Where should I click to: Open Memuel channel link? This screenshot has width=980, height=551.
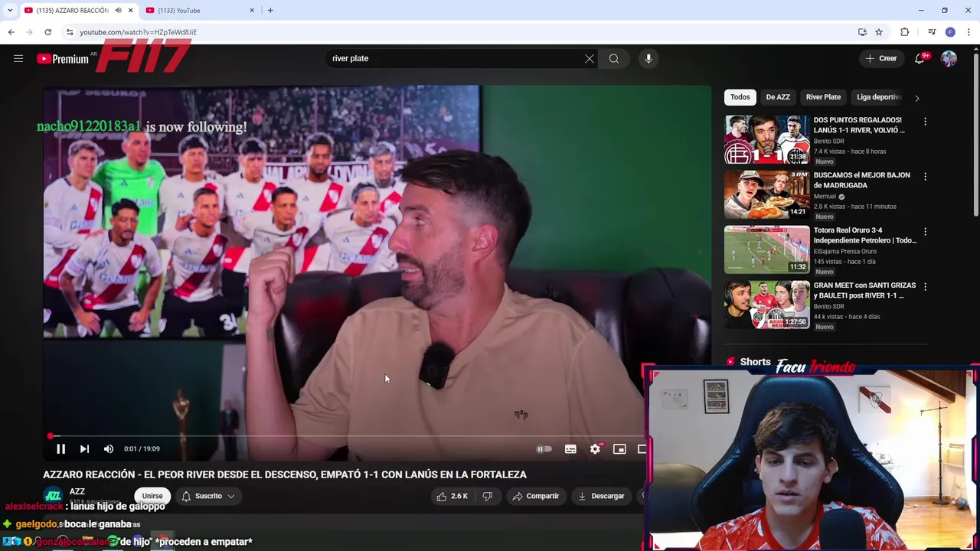coord(825,197)
